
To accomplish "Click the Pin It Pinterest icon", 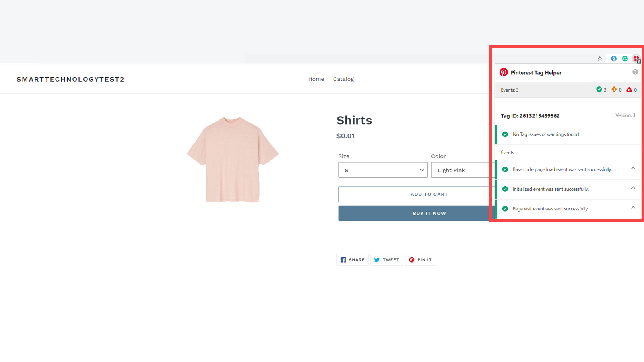I will 412,259.
